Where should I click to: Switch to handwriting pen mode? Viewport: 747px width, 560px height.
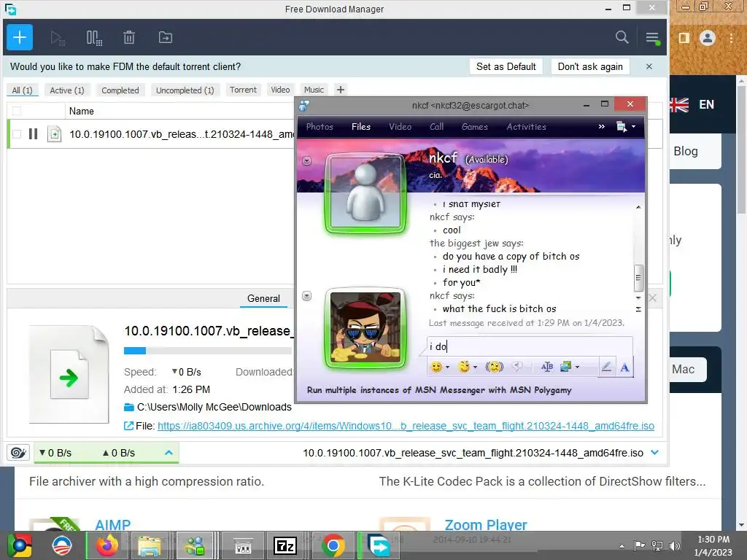[606, 367]
